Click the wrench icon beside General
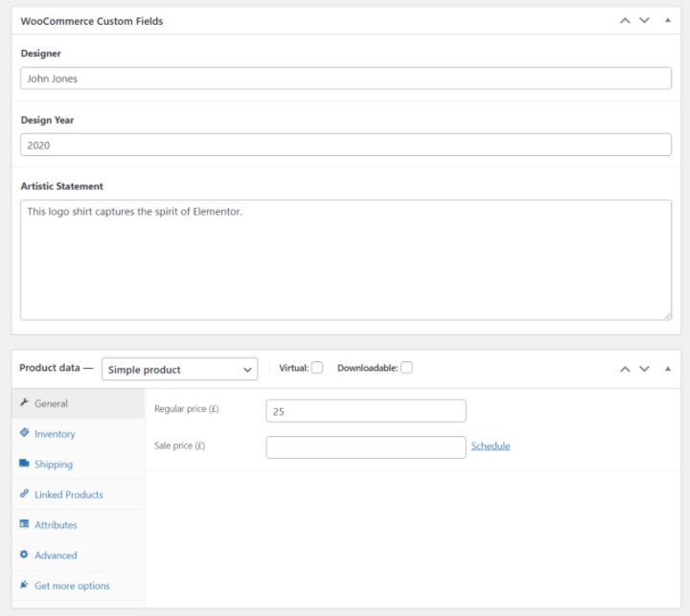 point(24,403)
